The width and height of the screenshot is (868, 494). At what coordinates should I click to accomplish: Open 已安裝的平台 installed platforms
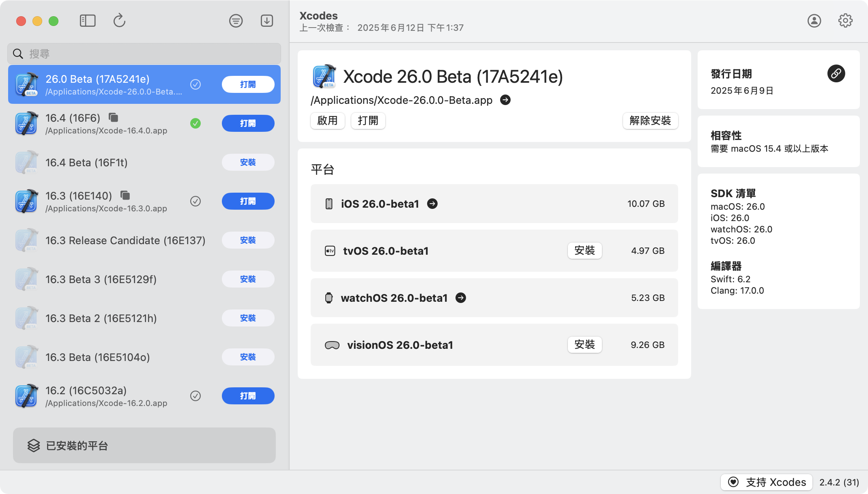point(144,445)
